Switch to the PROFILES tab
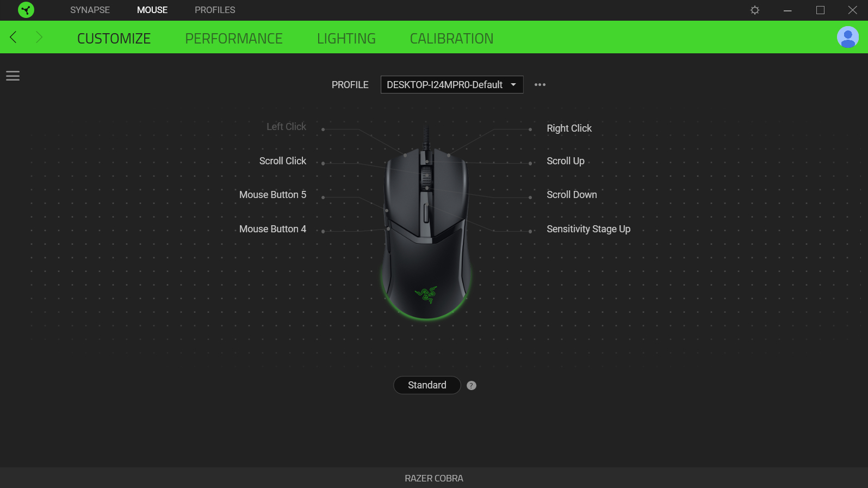The height and width of the screenshot is (488, 868). (x=215, y=10)
